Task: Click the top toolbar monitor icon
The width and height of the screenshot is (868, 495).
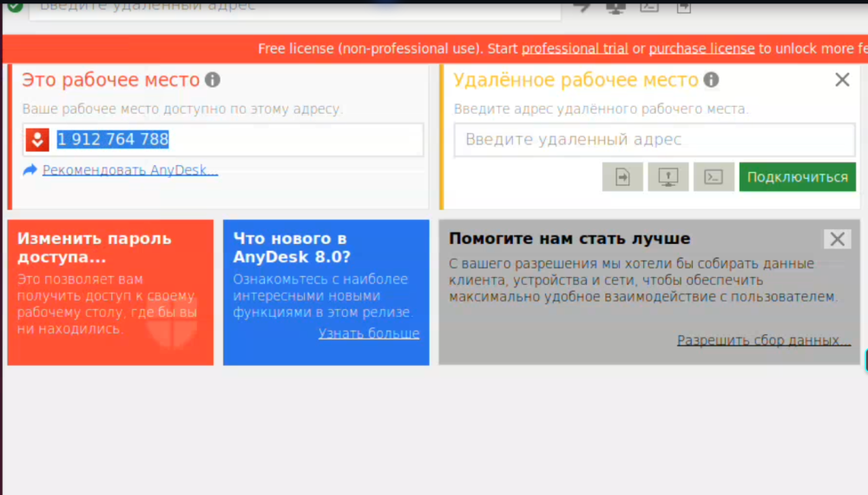Action: click(x=615, y=7)
